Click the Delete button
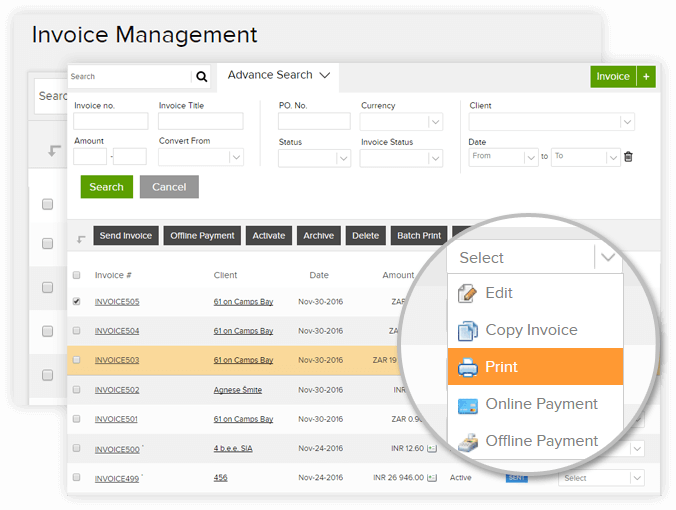The height and width of the screenshot is (510, 676). point(366,236)
